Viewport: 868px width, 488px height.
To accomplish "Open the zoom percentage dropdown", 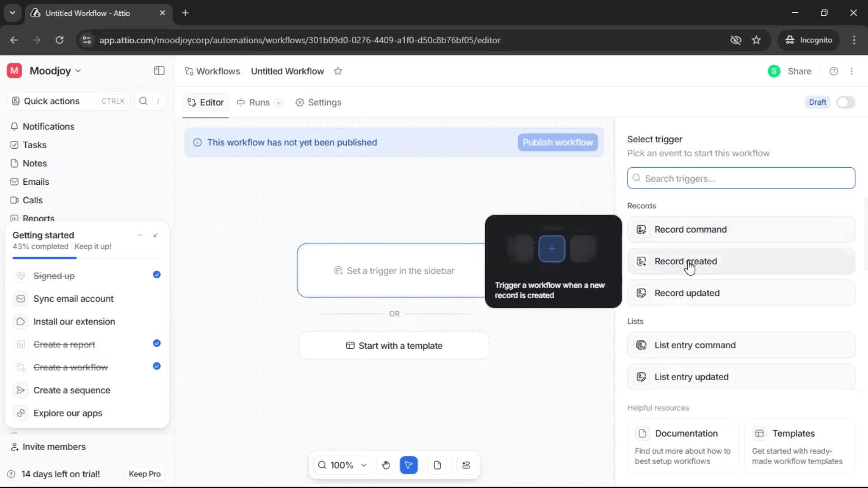I will tap(364, 465).
